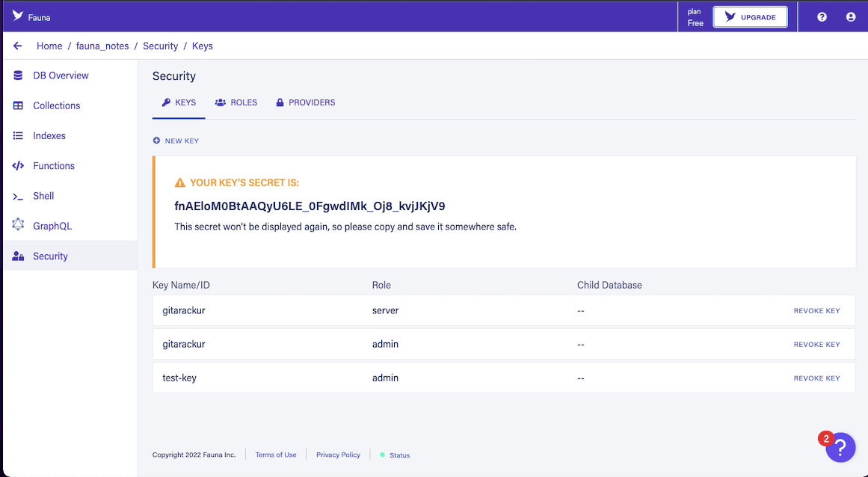Go back using the left arrow icon
The height and width of the screenshot is (477, 868).
[x=18, y=46]
